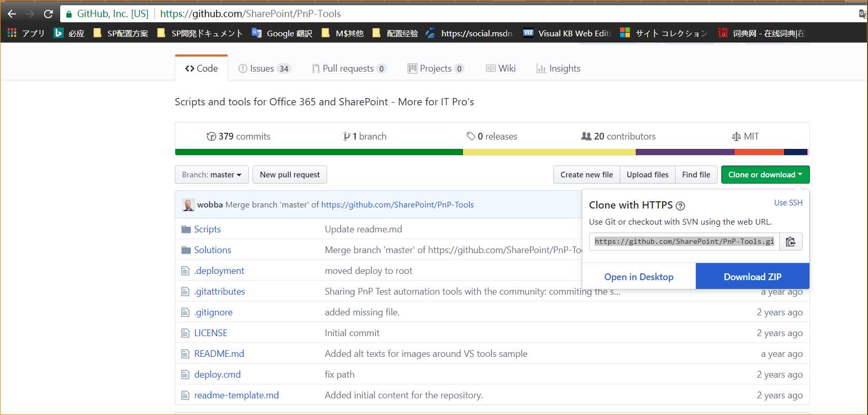
Task: Open the 'Update readme.md' commit message
Action: (363, 229)
